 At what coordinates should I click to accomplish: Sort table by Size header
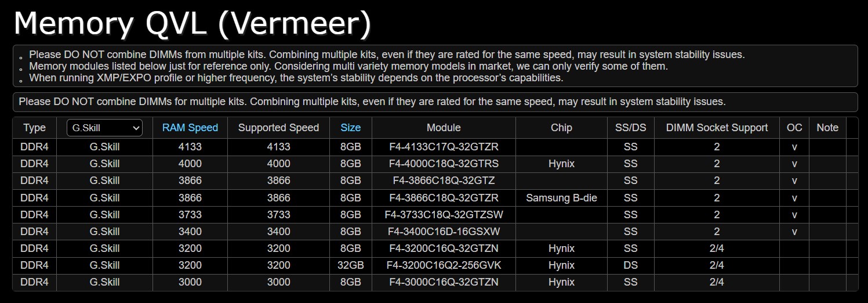[350, 128]
